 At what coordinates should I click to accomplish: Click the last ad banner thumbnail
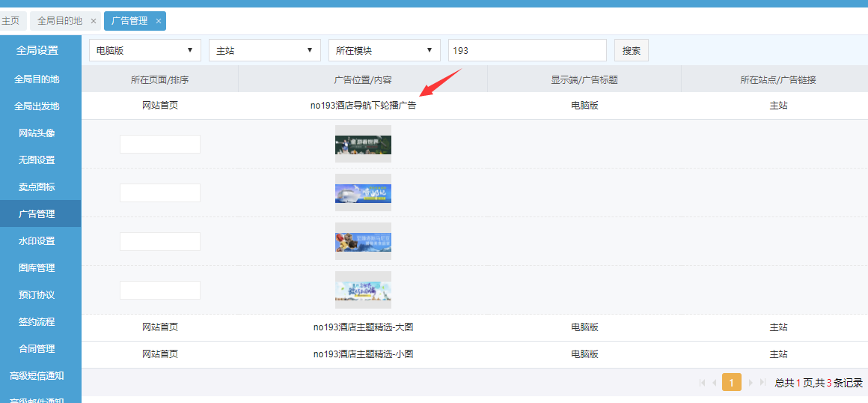[363, 290]
